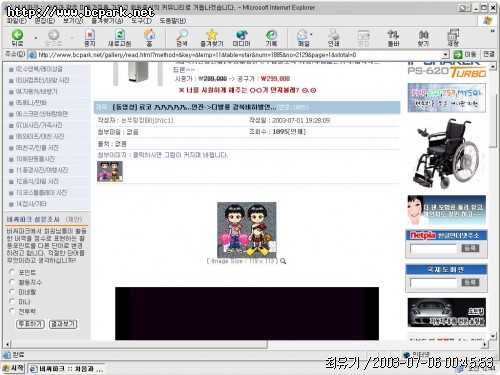This screenshot has height=375, width=500.
Task: Expand the toolbar overflow chevron
Action: (x=492, y=31)
